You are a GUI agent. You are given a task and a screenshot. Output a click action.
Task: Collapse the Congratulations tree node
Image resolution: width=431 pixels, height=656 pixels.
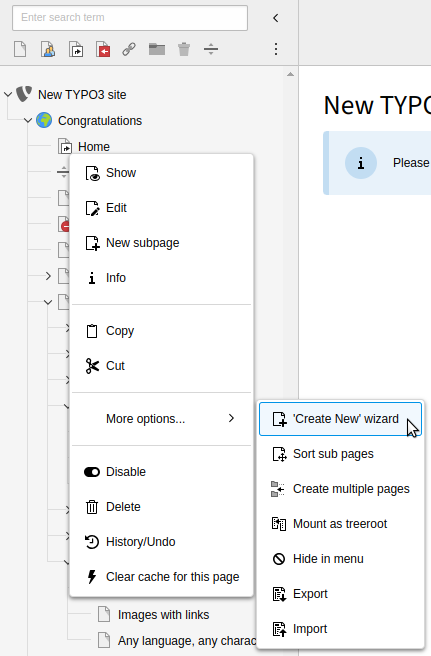28,120
